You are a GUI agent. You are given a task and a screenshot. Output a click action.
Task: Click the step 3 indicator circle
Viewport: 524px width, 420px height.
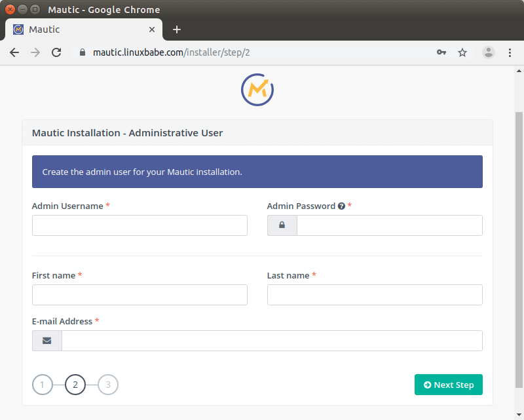coord(107,385)
